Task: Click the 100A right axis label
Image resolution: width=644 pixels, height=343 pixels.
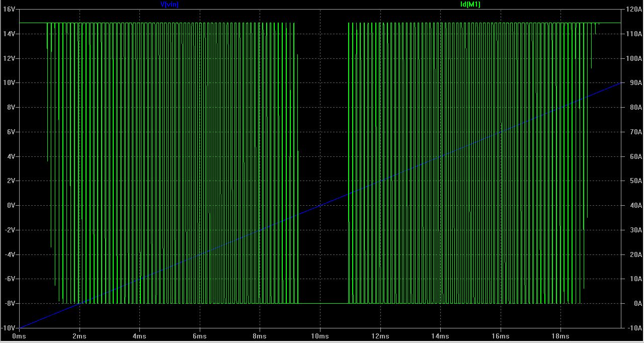Action: pyautogui.click(x=634, y=58)
